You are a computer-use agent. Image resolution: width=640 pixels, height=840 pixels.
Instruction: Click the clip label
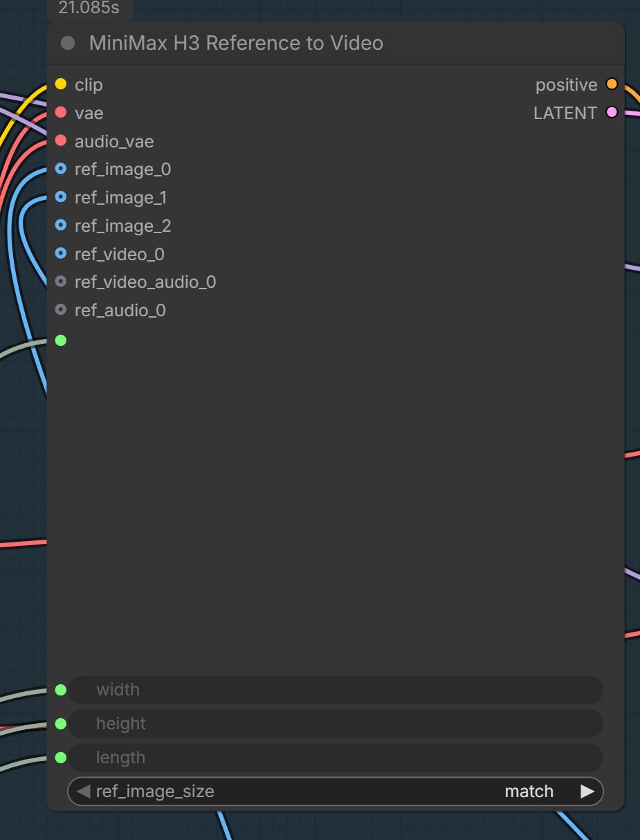(x=89, y=85)
